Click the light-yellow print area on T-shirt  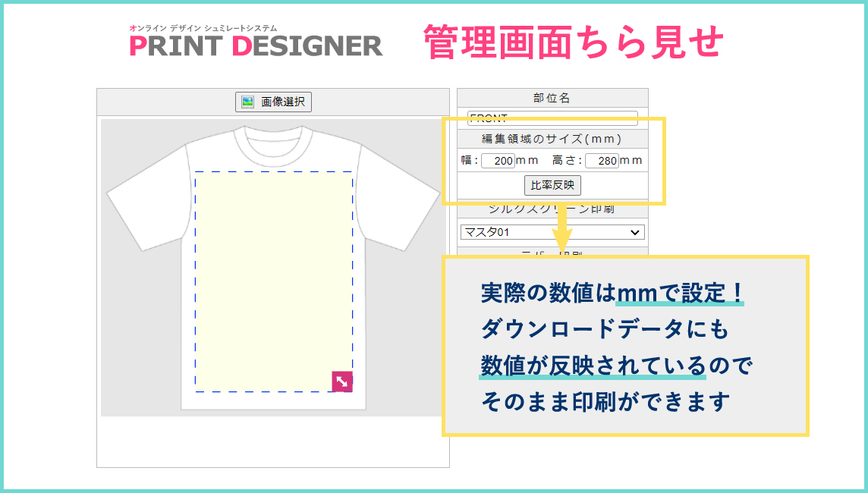(273, 281)
